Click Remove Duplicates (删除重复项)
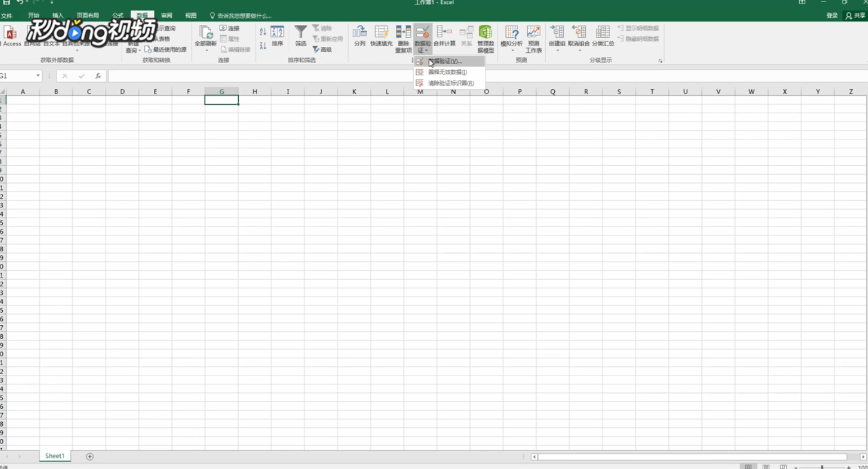Screen dimensions: 868x469 pyautogui.click(x=403, y=39)
